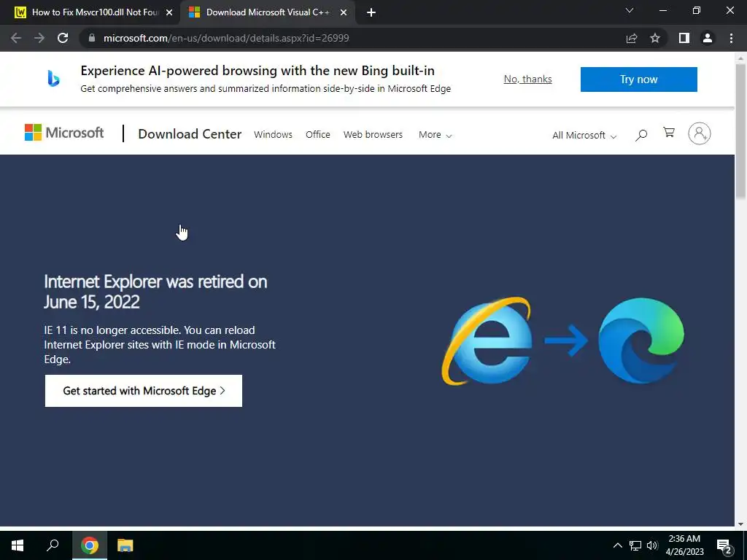
Task: Open File Explorer from taskbar
Action: 125,545
